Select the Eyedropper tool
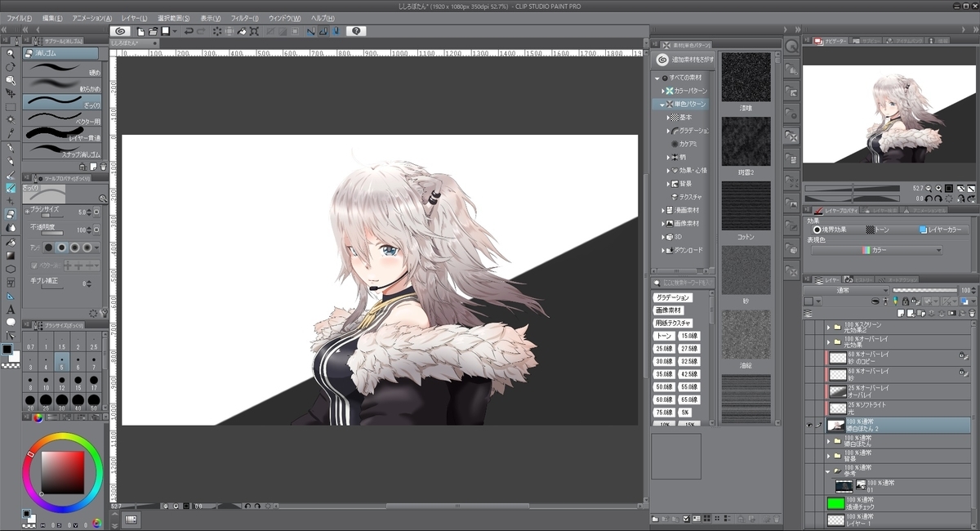This screenshot has width=980, height=531. point(11,133)
